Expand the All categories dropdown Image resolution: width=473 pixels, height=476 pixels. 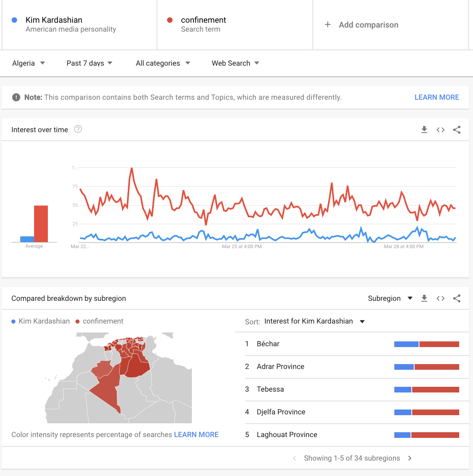point(163,63)
